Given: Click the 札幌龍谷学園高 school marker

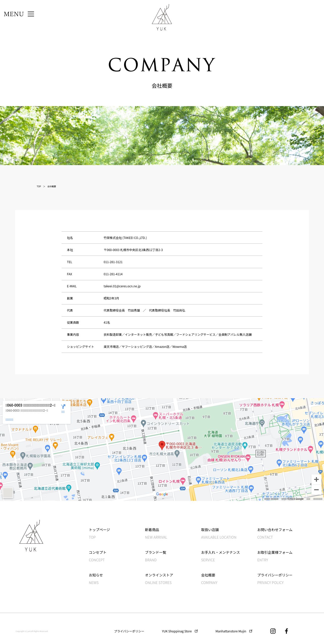Looking at the screenshot, I should click(23, 455).
